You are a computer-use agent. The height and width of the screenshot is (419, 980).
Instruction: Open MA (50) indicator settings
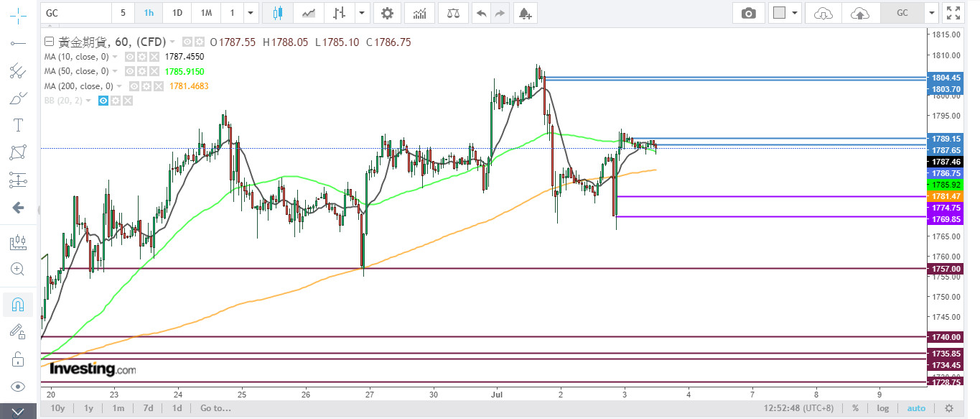pyautogui.click(x=141, y=71)
